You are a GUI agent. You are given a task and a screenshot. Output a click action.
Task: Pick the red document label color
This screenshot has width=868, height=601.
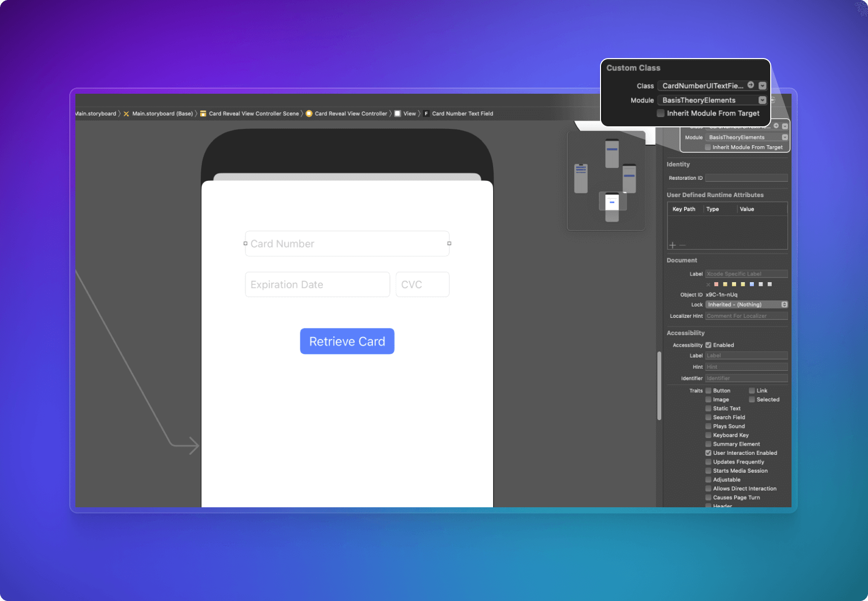pyautogui.click(x=716, y=284)
